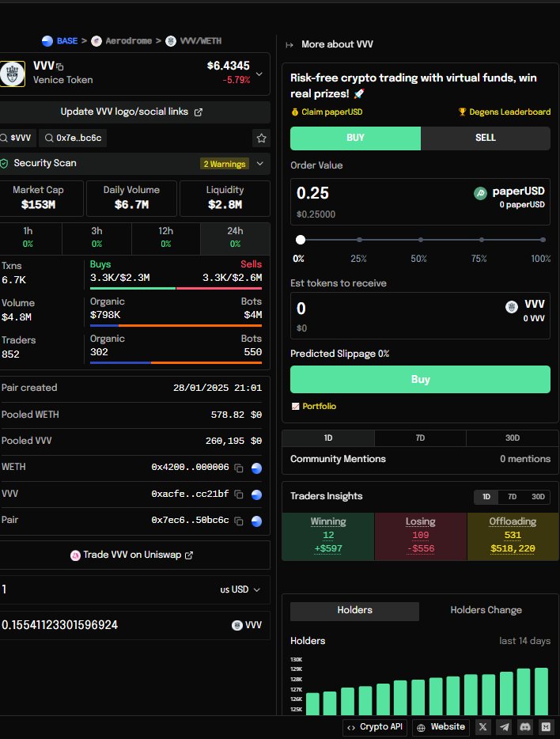Open the Crypto API button

[x=376, y=727]
